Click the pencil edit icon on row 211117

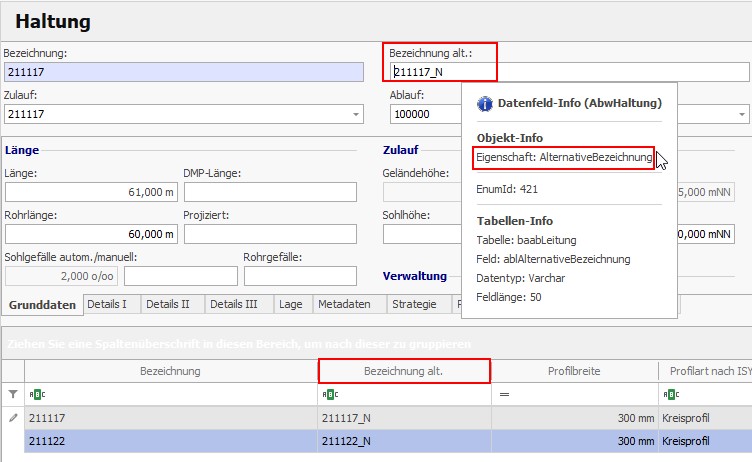click(x=12, y=418)
